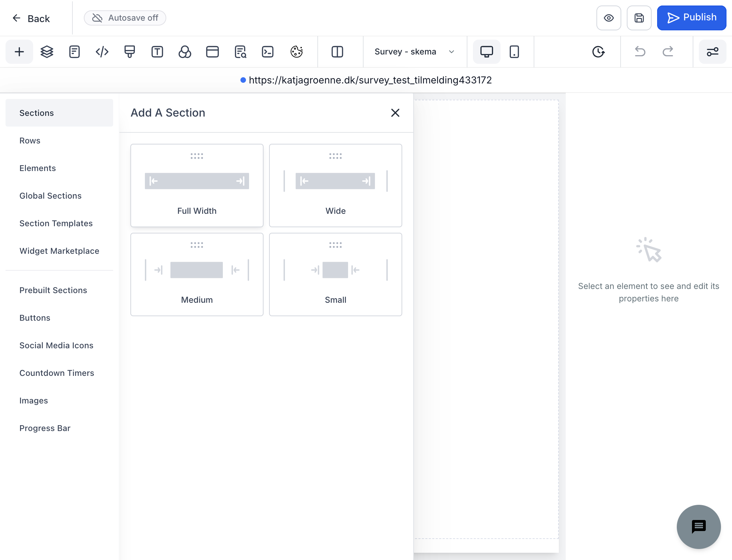Open the page document icon in toolbar
Screen dimensions: 732x560
click(75, 52)
